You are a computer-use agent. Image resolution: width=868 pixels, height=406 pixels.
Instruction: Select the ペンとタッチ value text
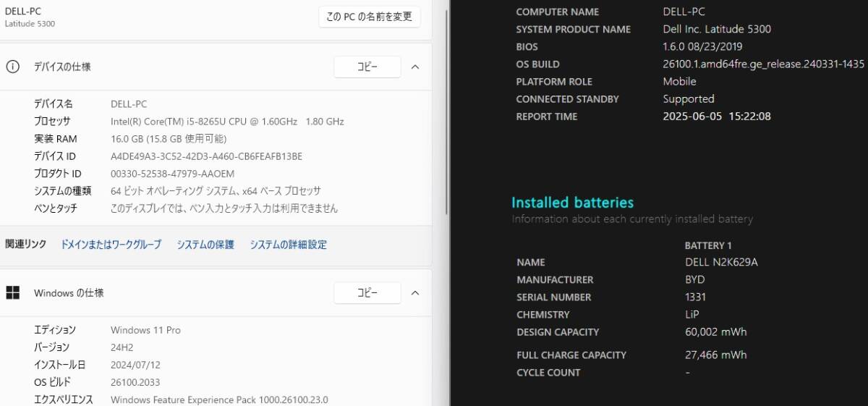pos(224,208)
